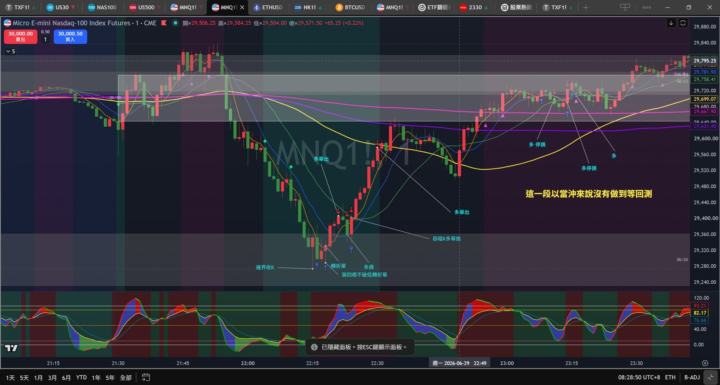Screen dimensions: 720x385
Task: Open the go-to-date calendar icon
Action: pyautogui.click(x=146, y=377)
